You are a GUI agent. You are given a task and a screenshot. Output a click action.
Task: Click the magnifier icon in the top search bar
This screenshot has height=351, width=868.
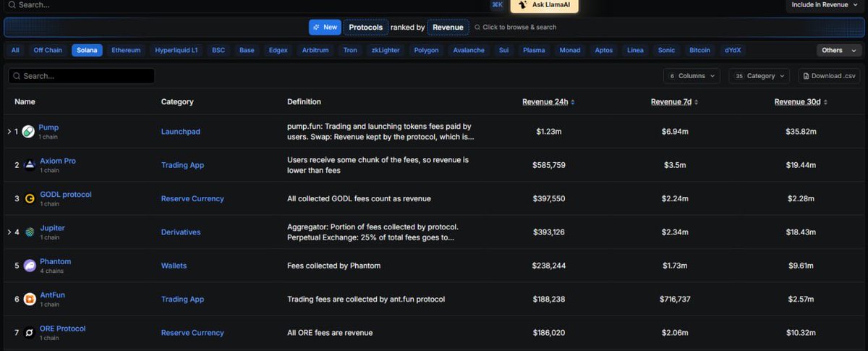pyautogui.click(x=12, y=4)
